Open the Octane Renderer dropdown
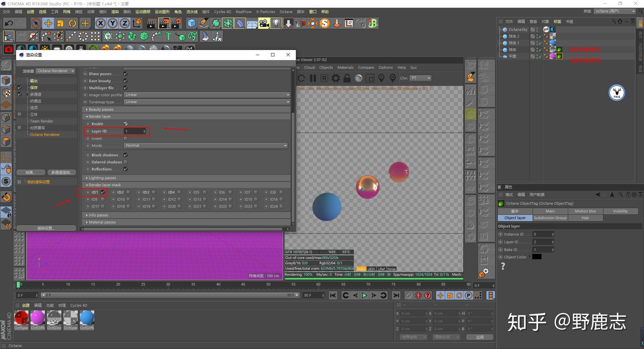This screenshot has height=349, width=644. 56,71
